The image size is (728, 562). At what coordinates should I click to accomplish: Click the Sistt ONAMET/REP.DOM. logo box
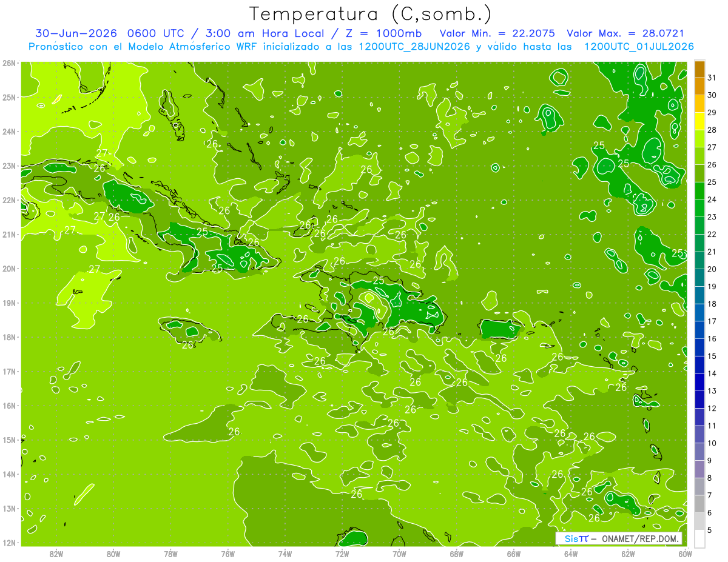tap(619, 538)
